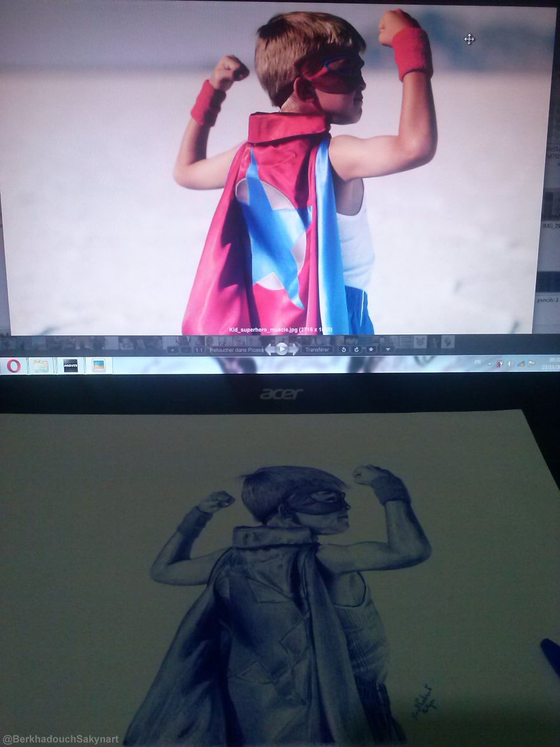Click the zoom level slider
The height and width of the screenshot is (747, 560).
[177, 349]
